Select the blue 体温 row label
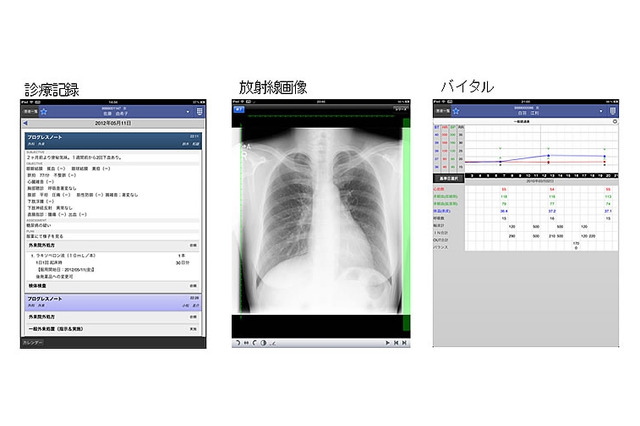The image size is (640, 426). [x=442, y=211]
